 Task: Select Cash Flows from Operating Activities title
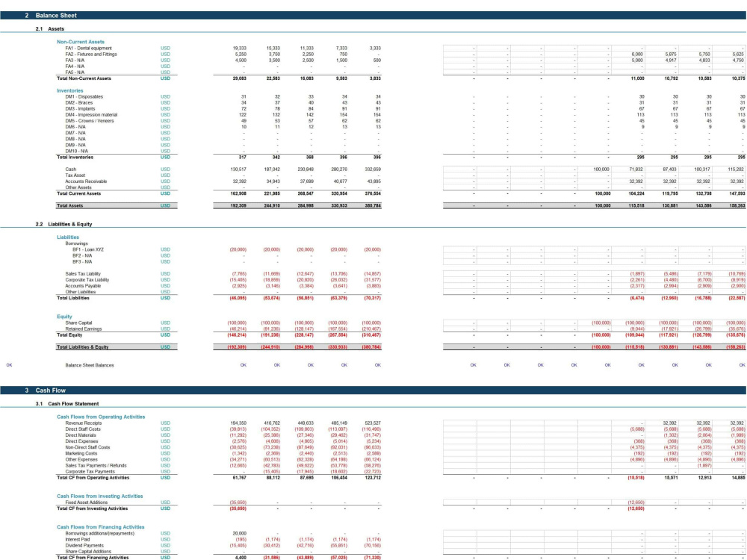pyautogui.click(x=101, y=417)
